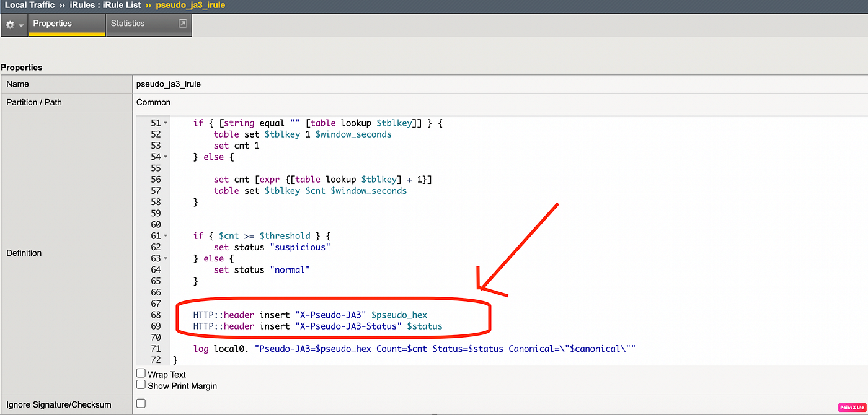Click table set $tblkey 1 $window_seconds line
The image size is (868, 415).
303,134
